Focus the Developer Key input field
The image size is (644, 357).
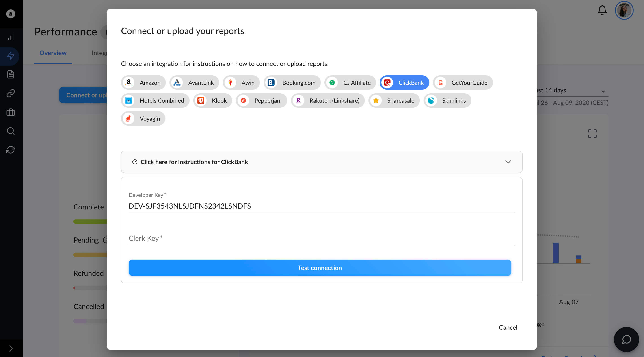point(322,206)
